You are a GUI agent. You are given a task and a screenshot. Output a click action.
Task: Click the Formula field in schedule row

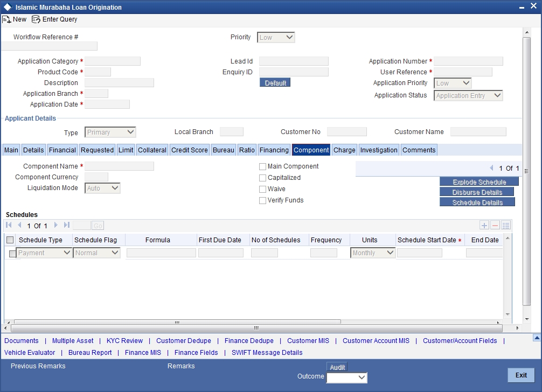(162, 253)
